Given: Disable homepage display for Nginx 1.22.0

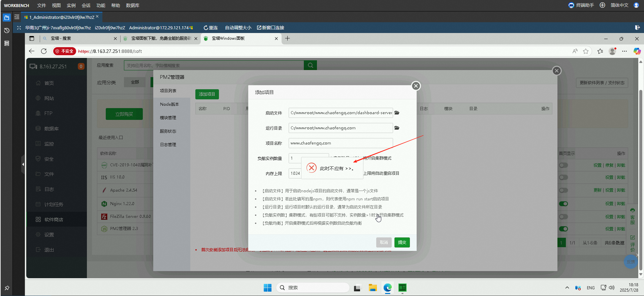Looking at the screenshot, I should pos(563,204).
